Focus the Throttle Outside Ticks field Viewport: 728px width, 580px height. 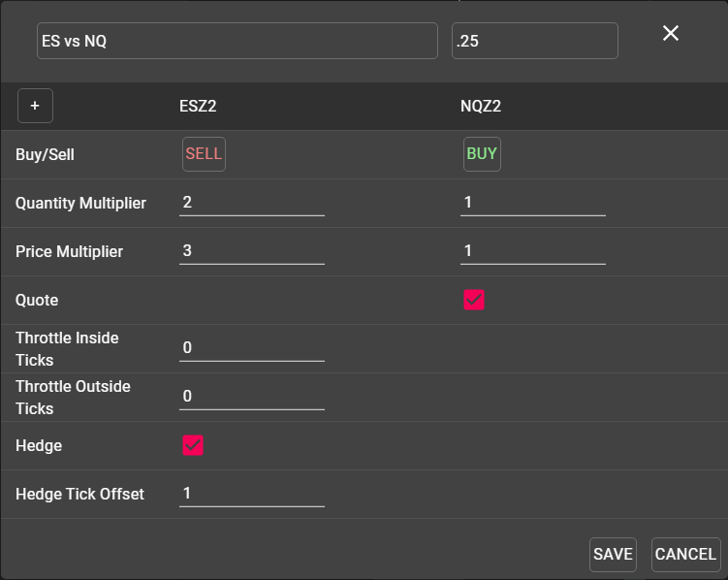point(252,396)
